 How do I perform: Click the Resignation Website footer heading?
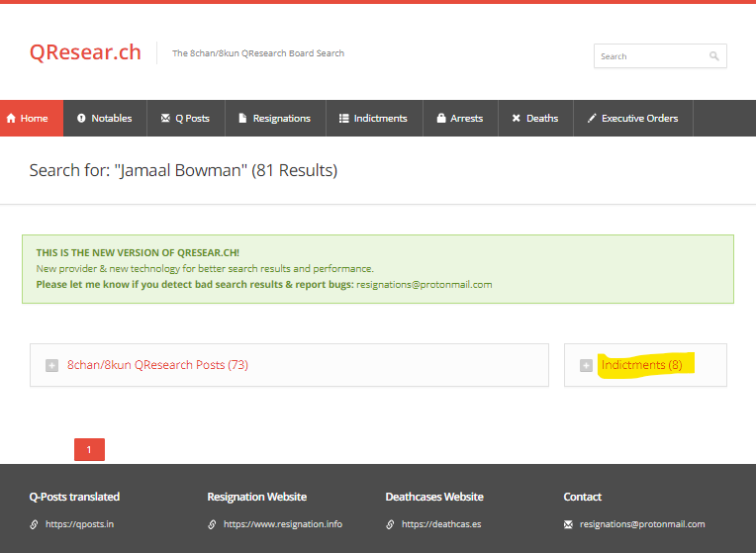[x=257, y=497]
